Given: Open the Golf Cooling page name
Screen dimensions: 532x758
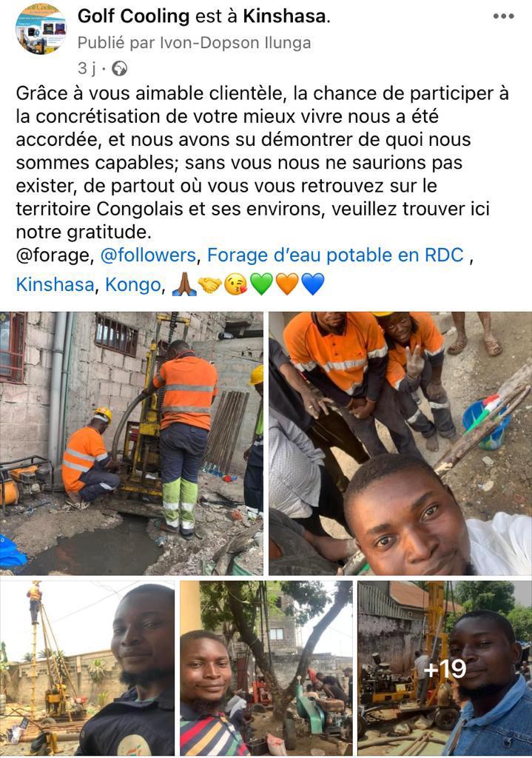Looking at the screenshot, I should pyautogui.click(x=133, y=16).
